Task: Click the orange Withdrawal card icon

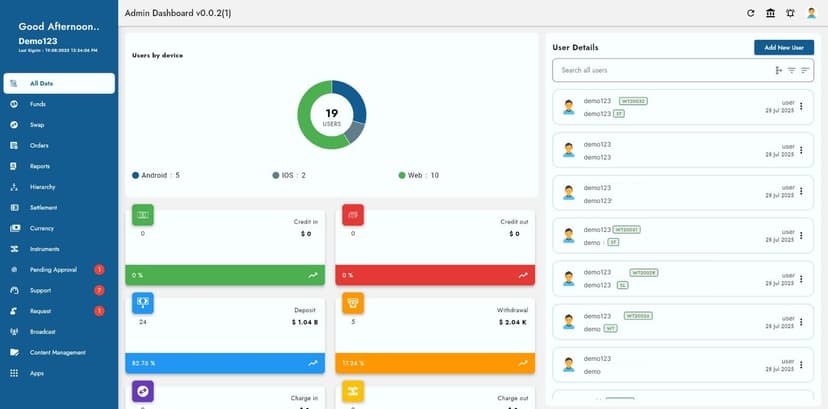Action: pyautogui.click(x=352, y=303)
